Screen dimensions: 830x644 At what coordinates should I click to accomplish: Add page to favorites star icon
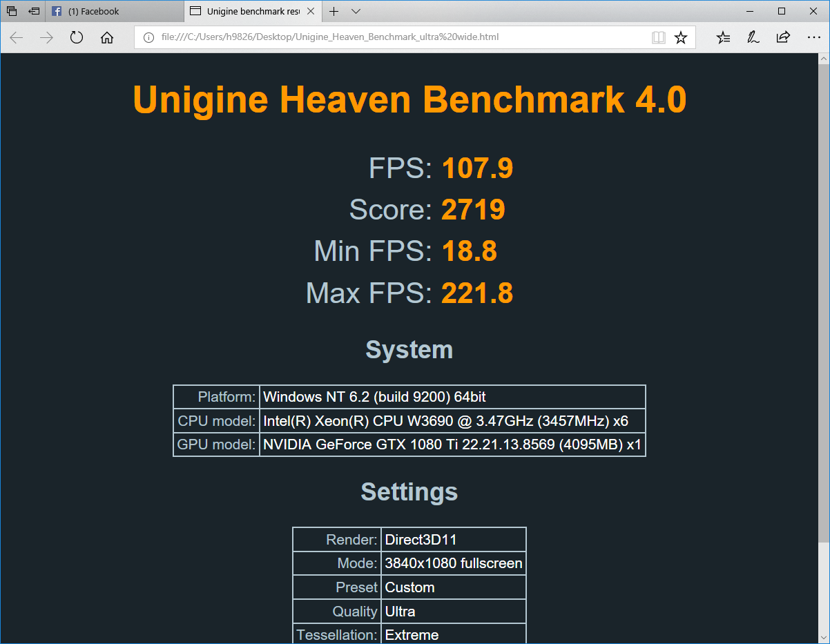pos(681,37)
